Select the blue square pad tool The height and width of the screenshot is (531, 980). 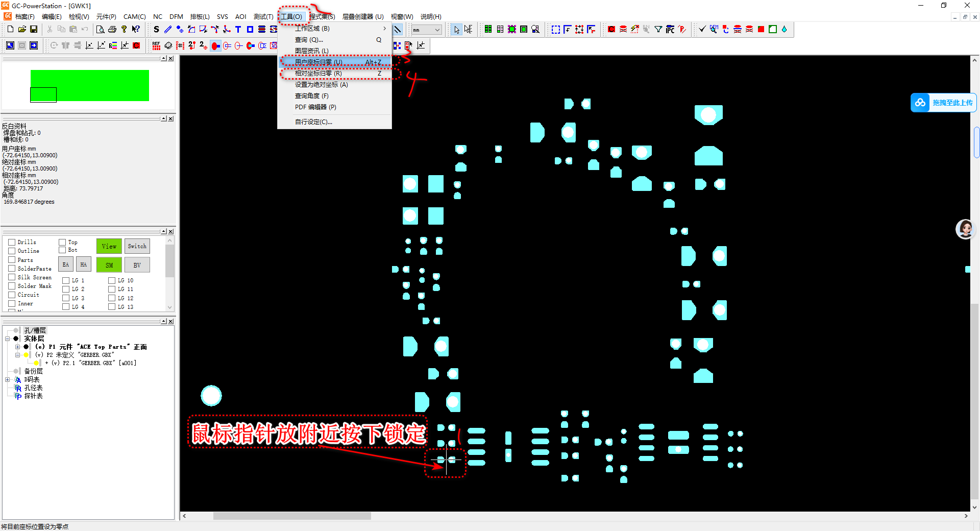point(250,29)
